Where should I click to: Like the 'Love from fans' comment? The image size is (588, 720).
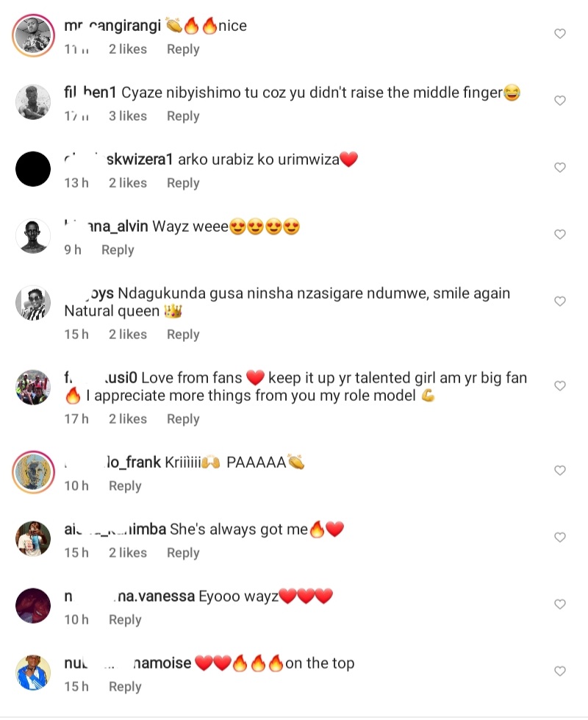pos(559,386)
